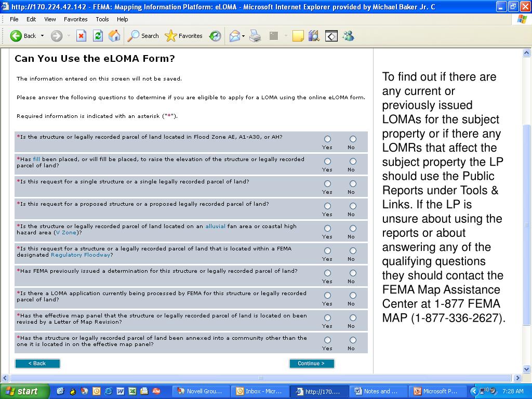Switch to Microsoft P... taskbar window
532x399 pixels.
[x=436, y=391]
